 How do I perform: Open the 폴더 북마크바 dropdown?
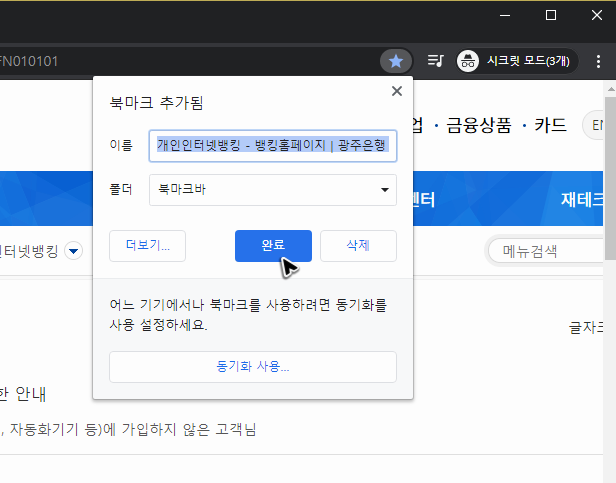tap(273, 190)
